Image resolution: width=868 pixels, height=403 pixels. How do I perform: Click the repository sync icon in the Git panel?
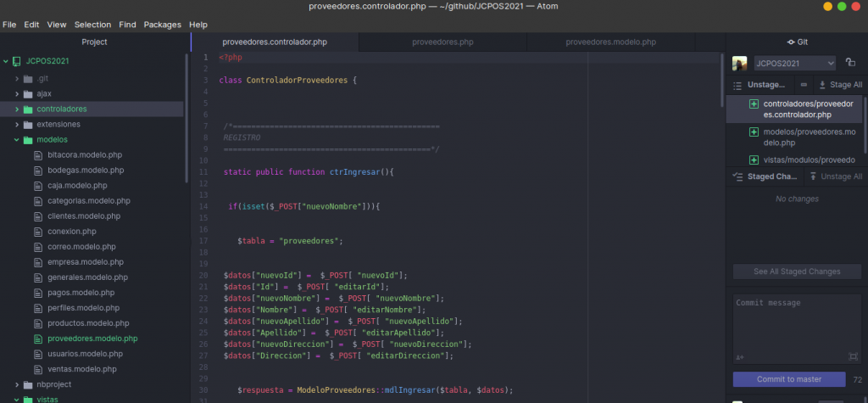(850, 63)
